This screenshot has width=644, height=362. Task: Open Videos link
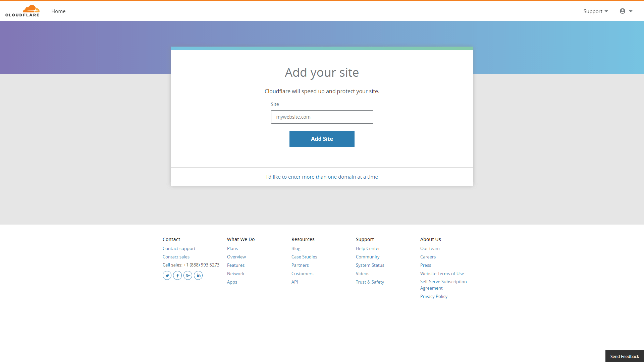pos(363,274)
